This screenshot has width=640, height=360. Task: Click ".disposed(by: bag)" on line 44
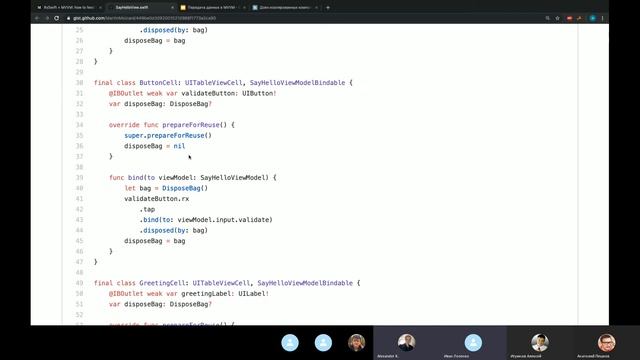coord(173,230)
